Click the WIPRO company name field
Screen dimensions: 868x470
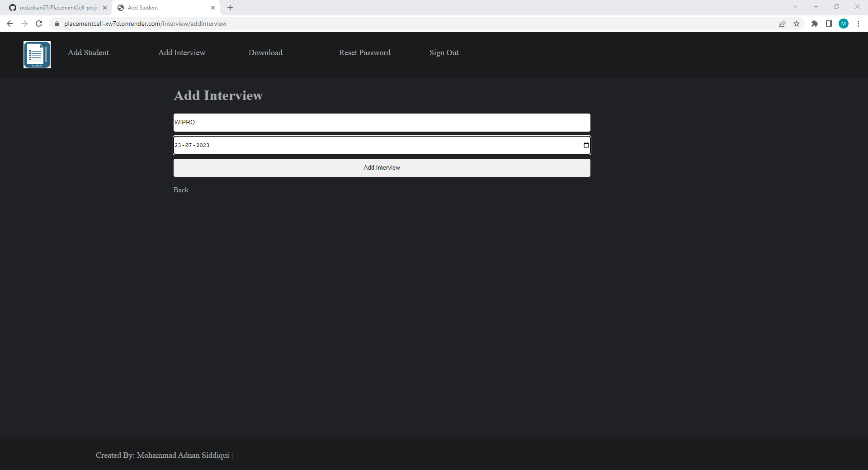[382, 122]
